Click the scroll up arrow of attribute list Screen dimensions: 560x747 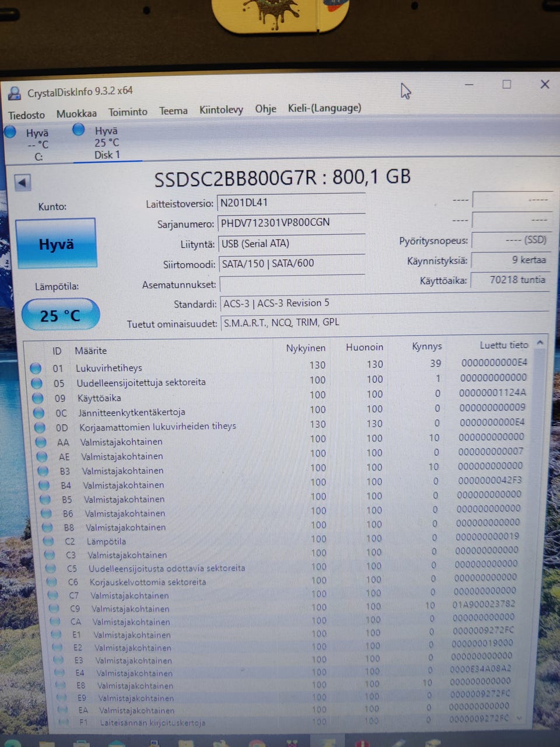(x=540, y=343)
